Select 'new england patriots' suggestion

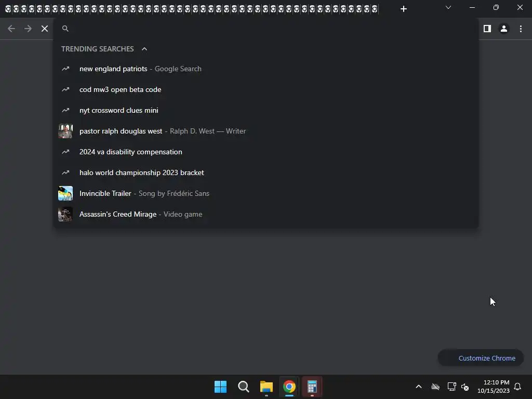[265, 69]
